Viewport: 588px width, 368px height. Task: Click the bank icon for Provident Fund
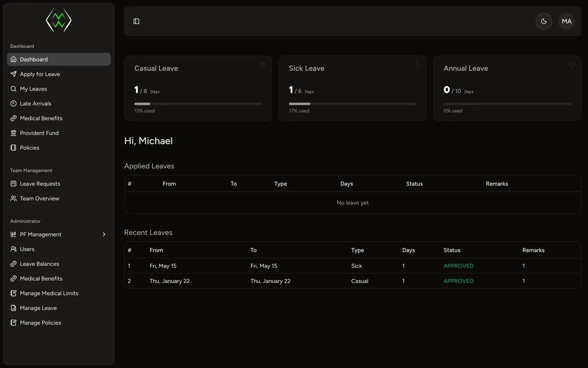tap(14, 133)
